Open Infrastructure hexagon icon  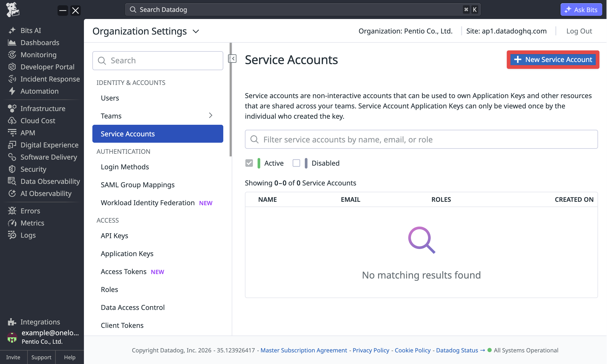[x=12, y=109]
